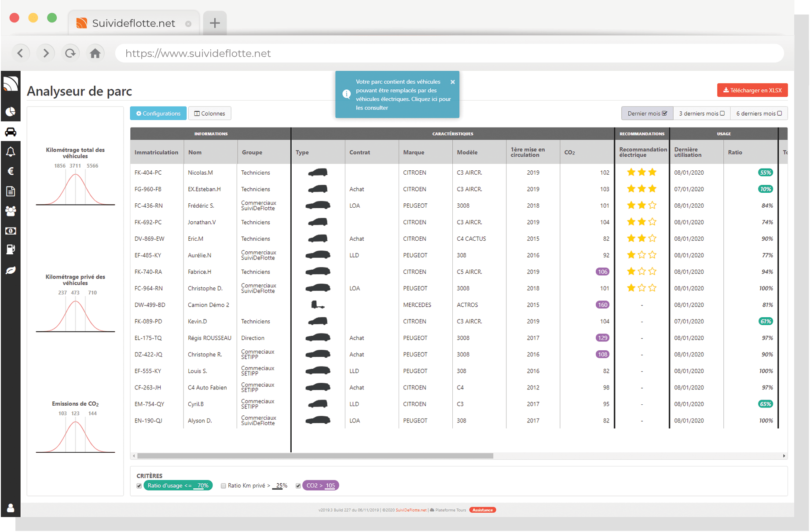This screenshot has width=810, height=532.
Task: Open the Colonnes column chooser
Action: [x=210, y=113]
